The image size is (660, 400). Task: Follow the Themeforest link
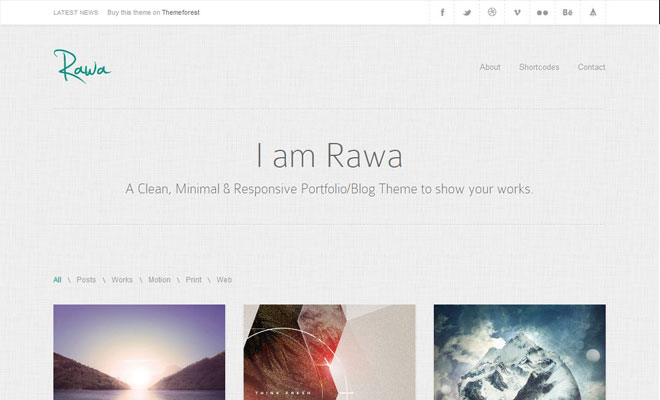point(181,13)
